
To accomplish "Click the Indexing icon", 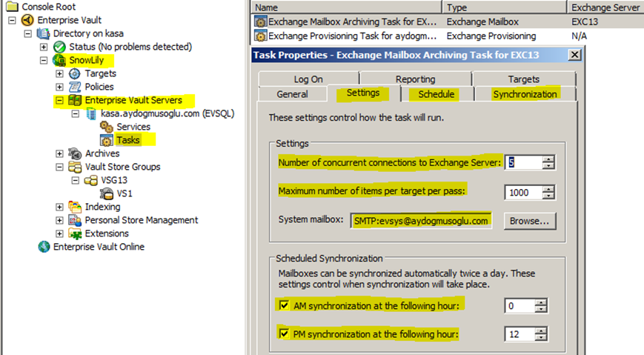I will [75, 207].
